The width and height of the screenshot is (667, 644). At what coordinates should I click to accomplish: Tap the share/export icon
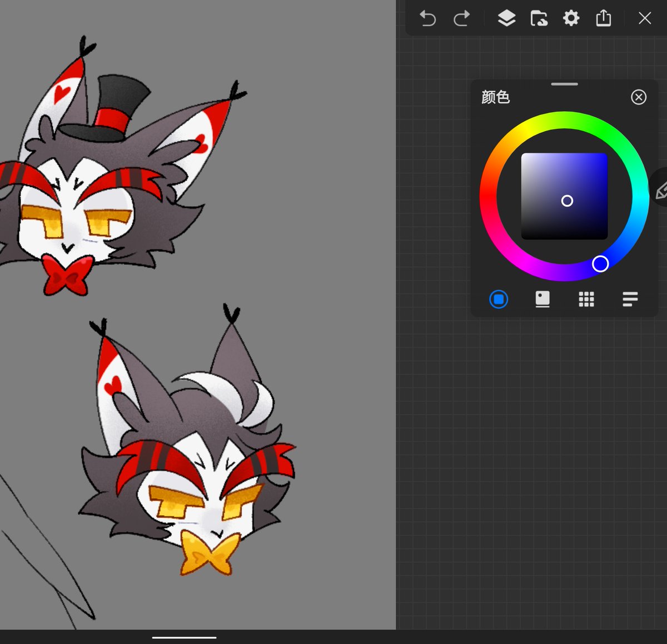[x=603, y=18]
